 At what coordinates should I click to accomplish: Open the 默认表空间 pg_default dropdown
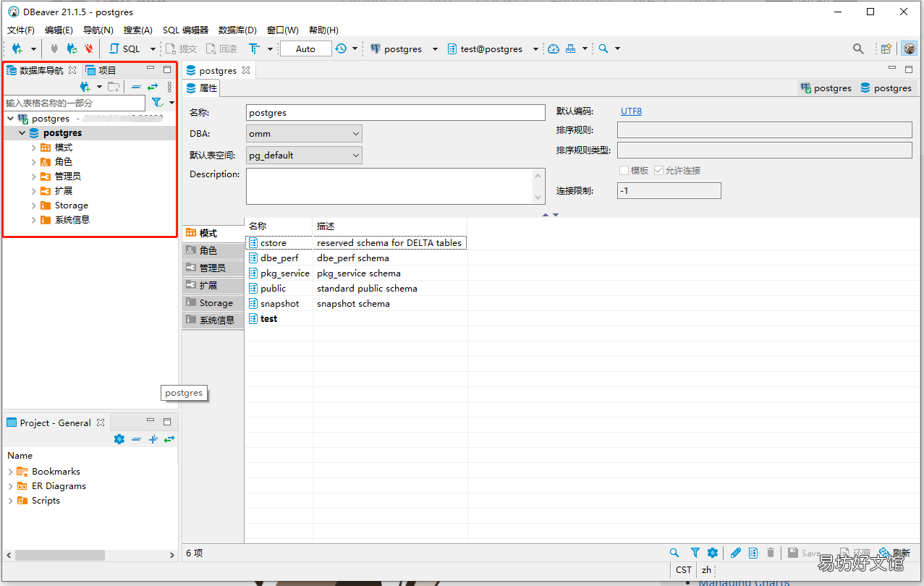click(x=304, y=156)
